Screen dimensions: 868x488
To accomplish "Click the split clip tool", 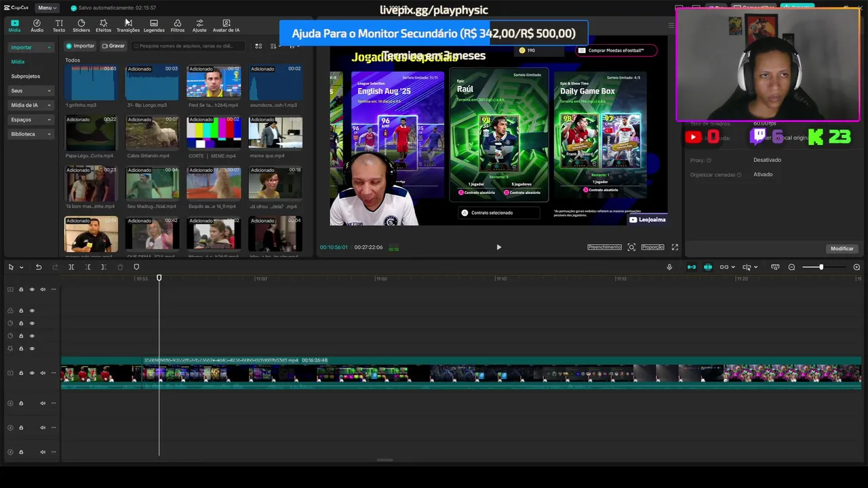I will (x=71, y=267).
